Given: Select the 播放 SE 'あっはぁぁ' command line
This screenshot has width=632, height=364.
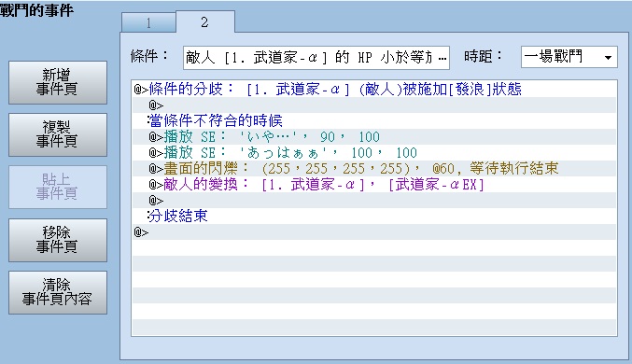Looking at the screenshot, I should coord(374,153).
